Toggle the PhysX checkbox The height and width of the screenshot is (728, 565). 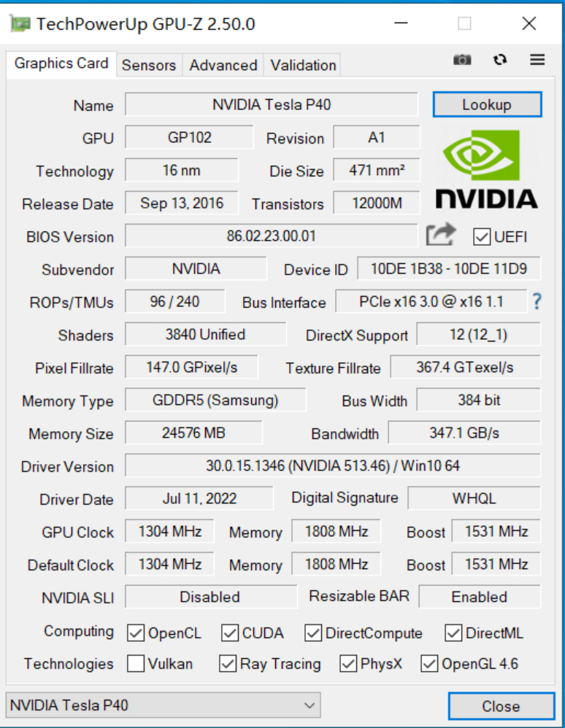pos(348,664)
